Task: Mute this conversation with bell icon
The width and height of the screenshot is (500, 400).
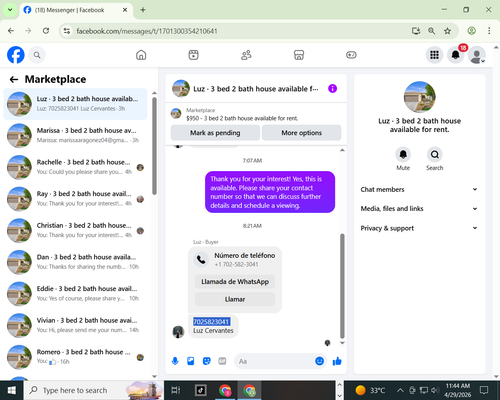Action: pos(403,154)
